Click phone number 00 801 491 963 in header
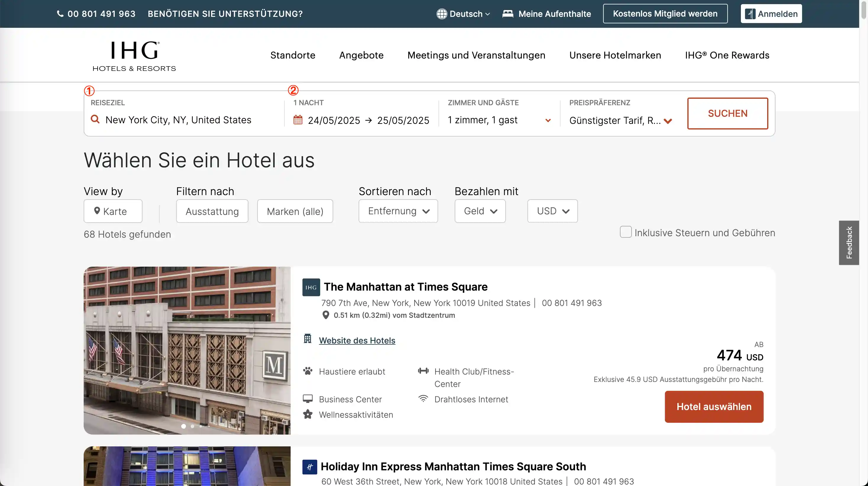This screenshot has width=868, height=486. point(101,14)
